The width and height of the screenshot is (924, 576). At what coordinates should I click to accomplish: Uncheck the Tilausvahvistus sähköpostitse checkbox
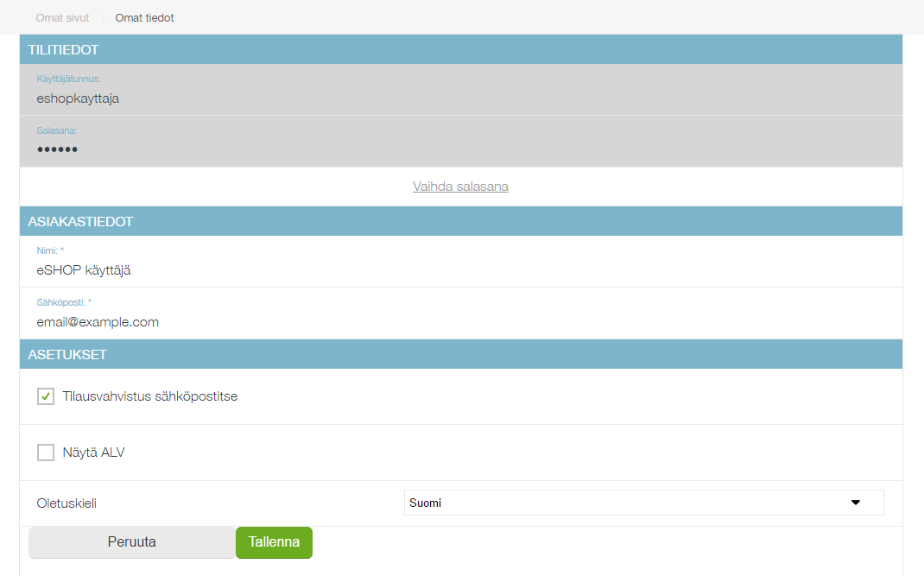point(46,397)
